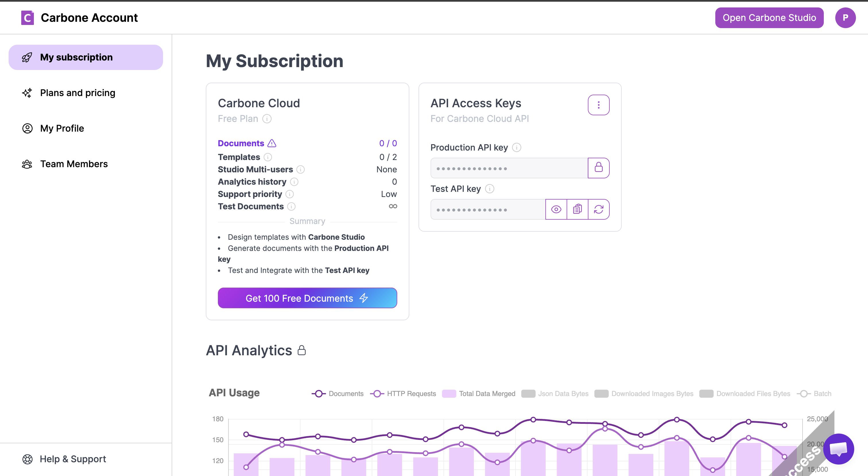
Task: Click the "For Carbone Cloud API" subtitle
Action: pos(479,119)
